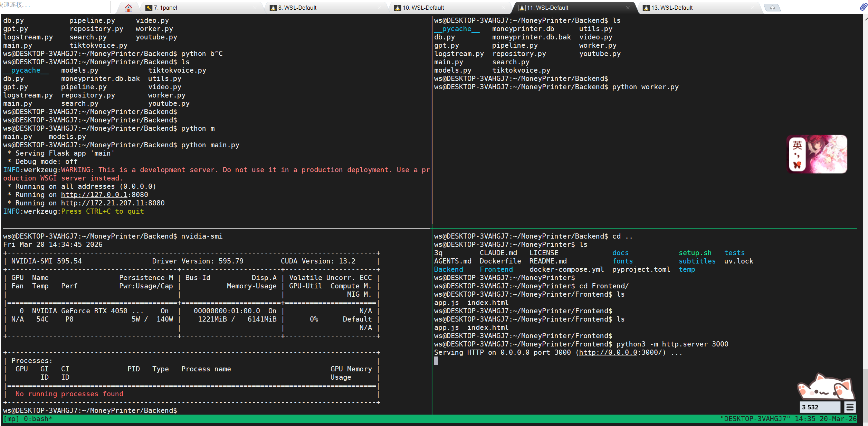This screenshot has width=868, height=426.
Task: Click the wrench icon on 1panel tab
Action: 149,8
